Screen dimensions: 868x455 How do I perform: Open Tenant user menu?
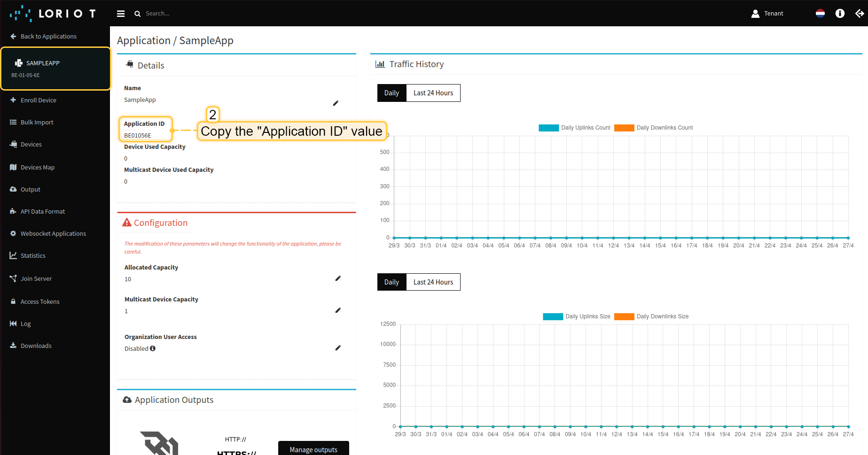[767, 14]
